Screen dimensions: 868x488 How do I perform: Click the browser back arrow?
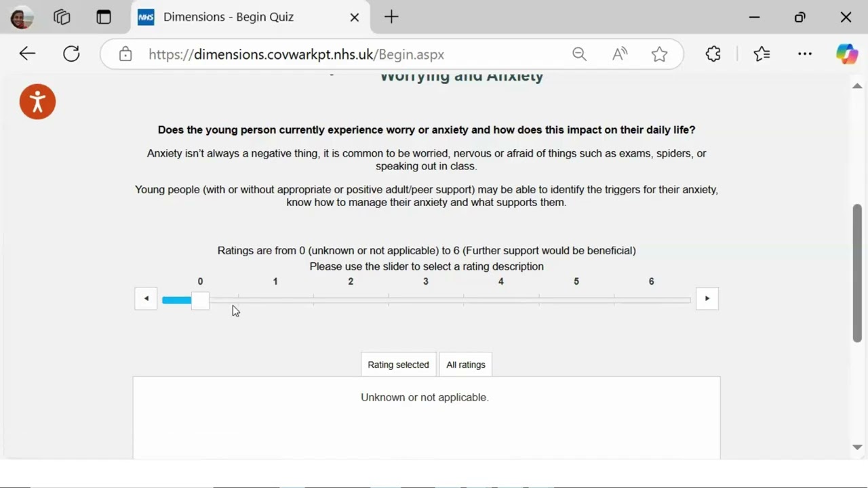(27, 54)
